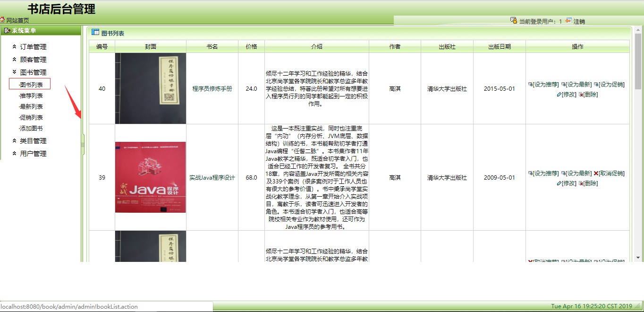Click the 价格 column header
Image resolution: width=644 pixels, height=312 pixels.
coord(252,46)
